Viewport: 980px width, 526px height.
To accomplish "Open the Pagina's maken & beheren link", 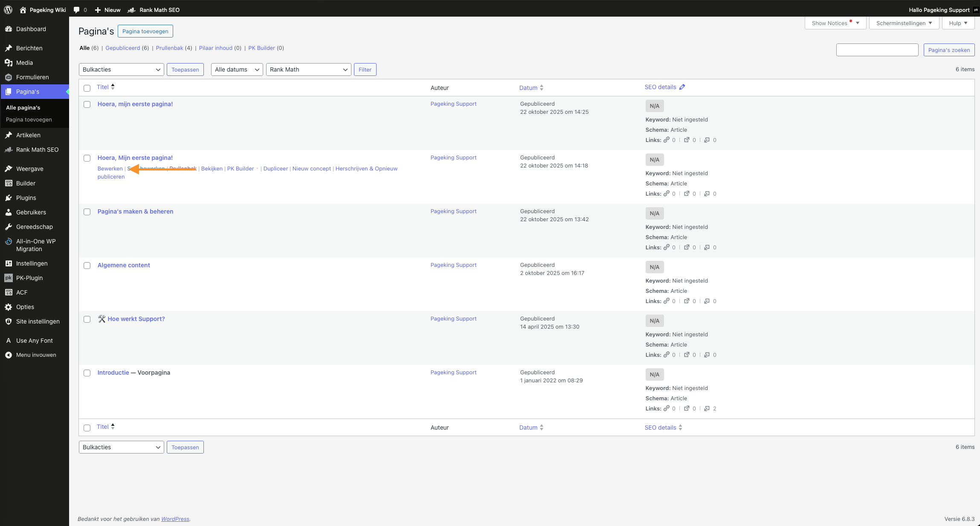I will point(135,211).
